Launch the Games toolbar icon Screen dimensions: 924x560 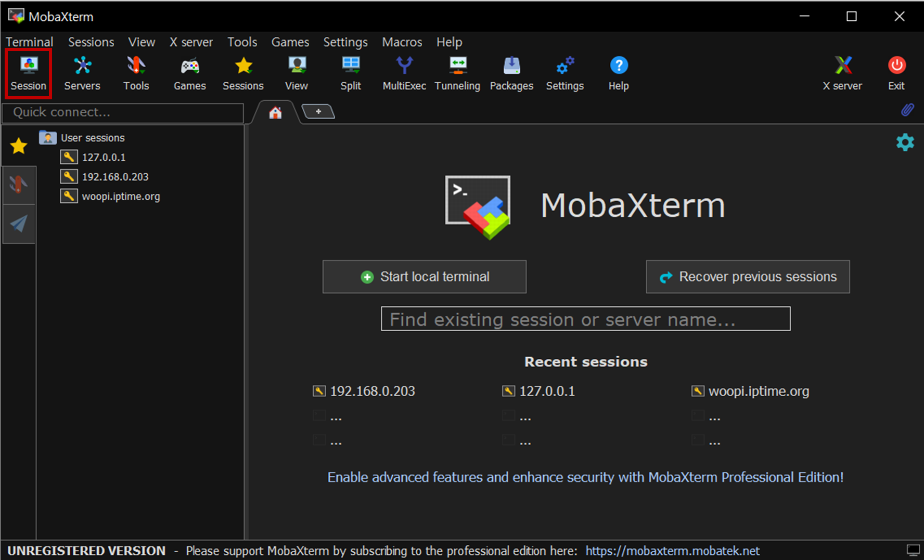(x=190, y=73)
